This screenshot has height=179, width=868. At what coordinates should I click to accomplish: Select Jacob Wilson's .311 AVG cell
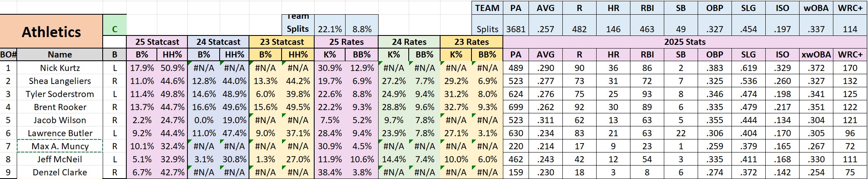click(545, 120)
